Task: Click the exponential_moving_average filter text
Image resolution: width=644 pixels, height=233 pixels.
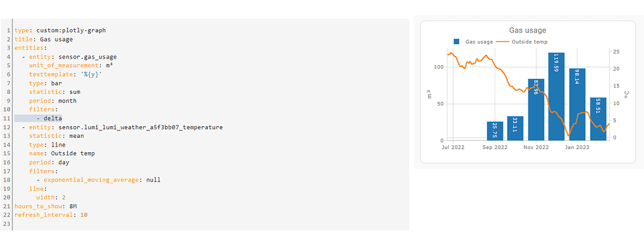Action: 93,180
